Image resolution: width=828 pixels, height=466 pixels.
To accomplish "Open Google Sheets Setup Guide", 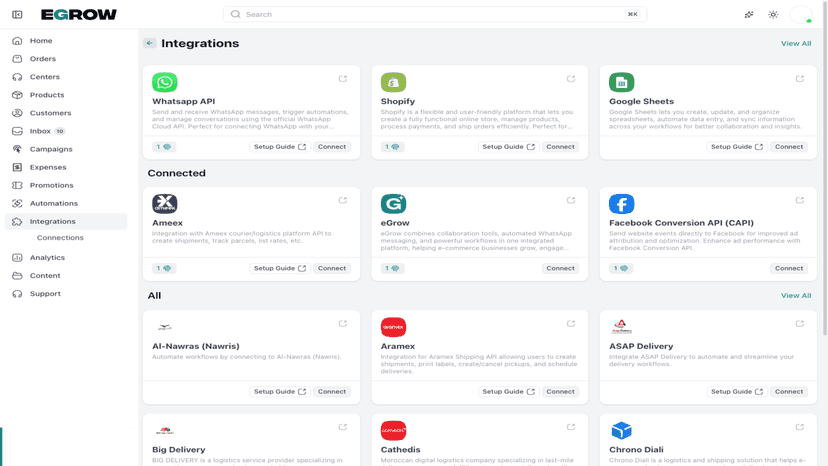I will pos(737,147).
